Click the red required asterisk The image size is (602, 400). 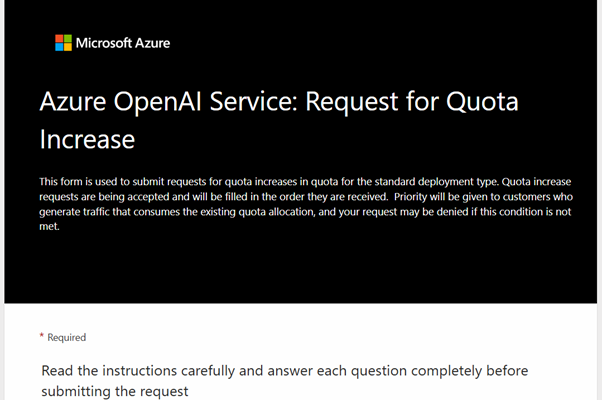41,336
